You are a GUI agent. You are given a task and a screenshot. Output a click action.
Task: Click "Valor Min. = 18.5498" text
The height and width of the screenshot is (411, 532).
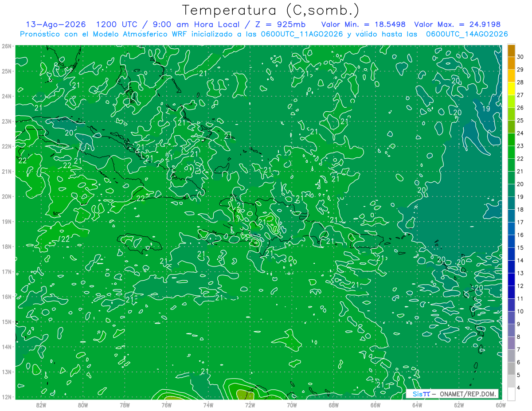(x=363, y=25)
